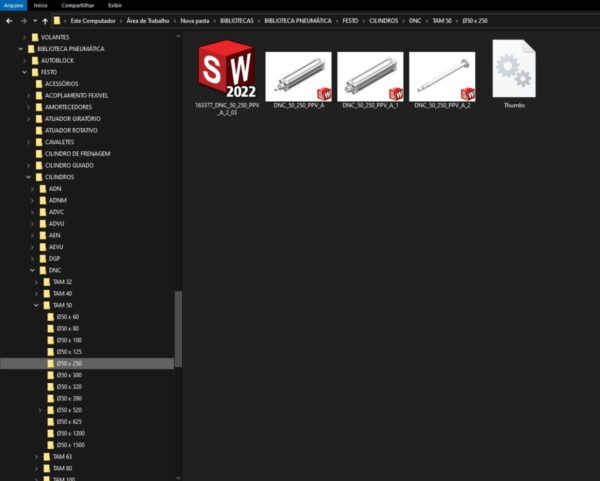Navigate to Nova pasta in breadcrumb
This screenshot has height=481, width=600.
(x=195, y=21)
